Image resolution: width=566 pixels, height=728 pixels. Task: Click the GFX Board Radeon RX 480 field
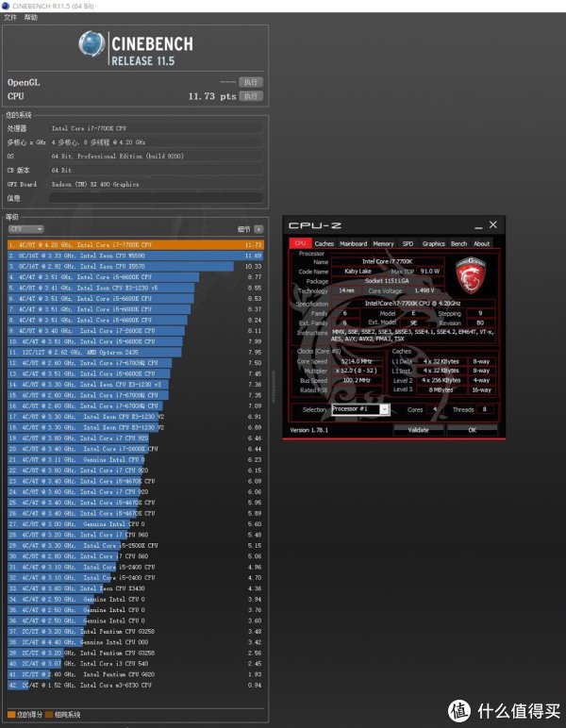point(156,184)
